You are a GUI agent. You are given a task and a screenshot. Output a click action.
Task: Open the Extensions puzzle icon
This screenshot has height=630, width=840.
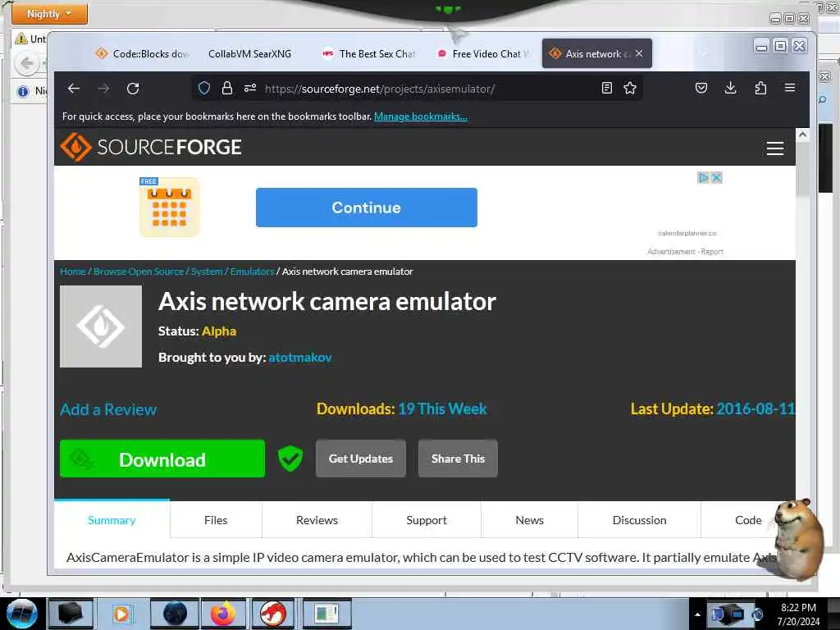(760, 88)
